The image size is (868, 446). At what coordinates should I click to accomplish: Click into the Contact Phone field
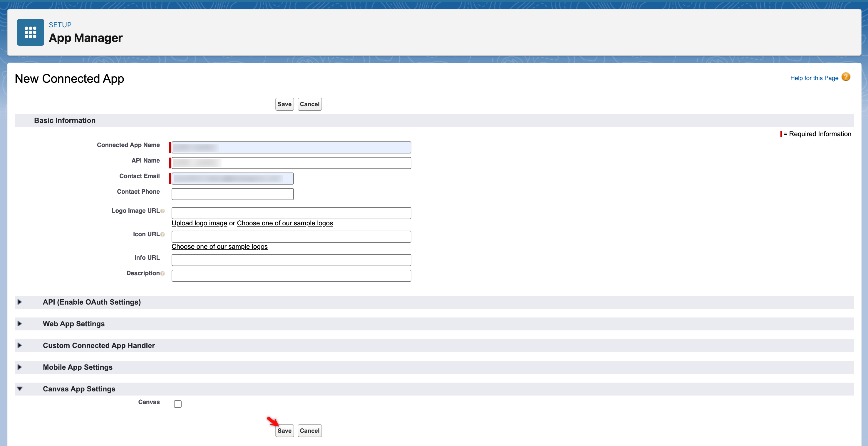(x=232, y=194)
